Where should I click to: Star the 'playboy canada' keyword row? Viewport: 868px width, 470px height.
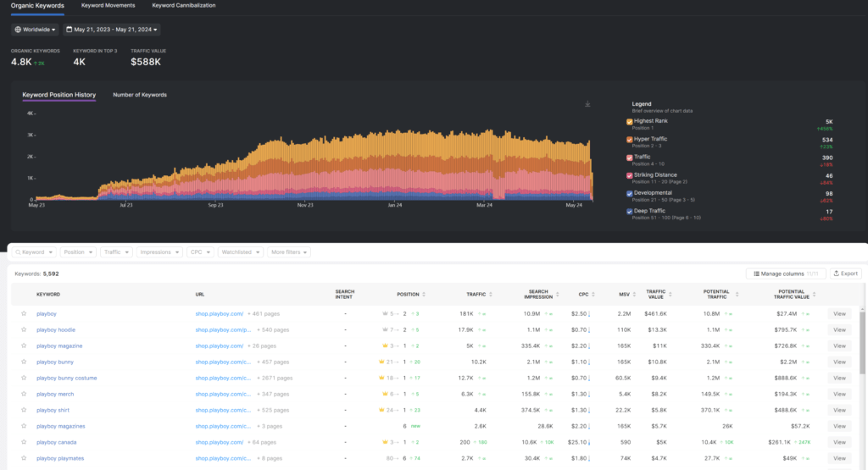tap(24, 442)
